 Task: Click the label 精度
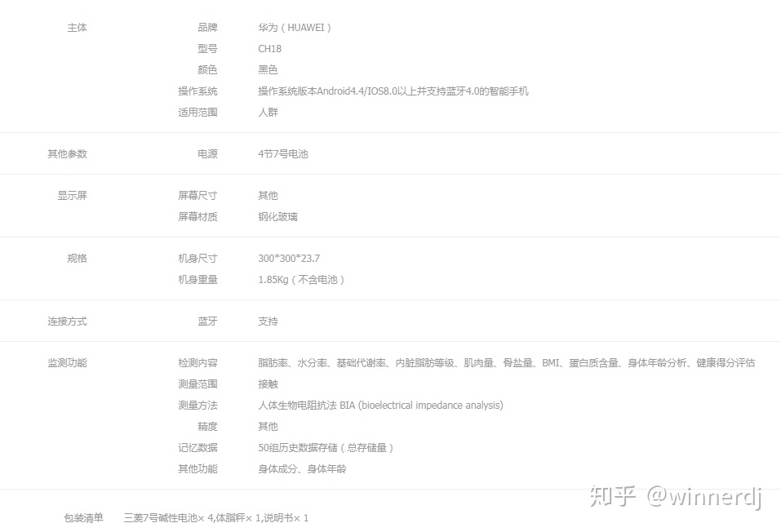[208, 427]
